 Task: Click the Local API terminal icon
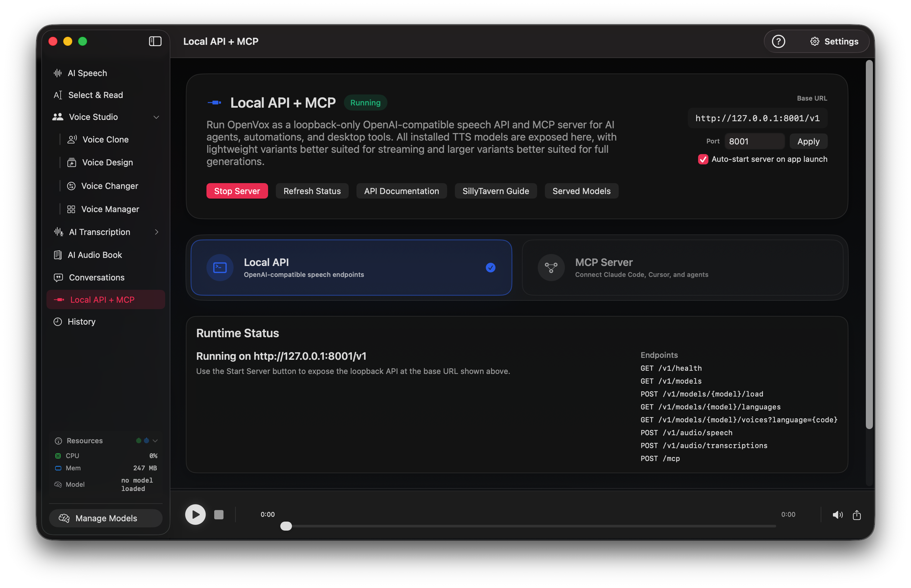click(220, 268)
